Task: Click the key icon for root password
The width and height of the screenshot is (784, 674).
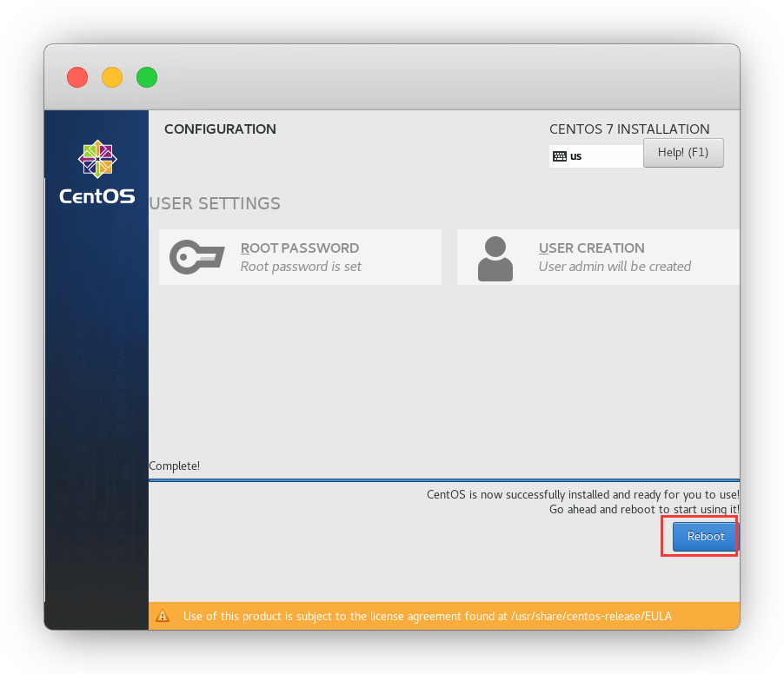Action: [194, 257]
